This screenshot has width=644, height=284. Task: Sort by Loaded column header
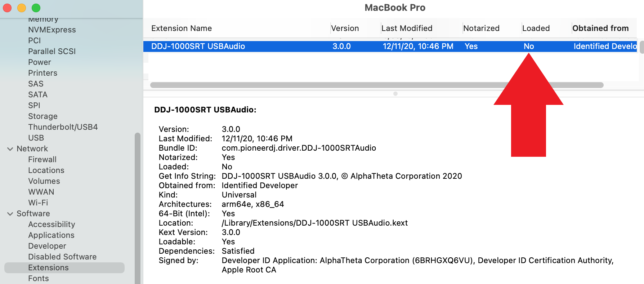(x=536, y=28)
